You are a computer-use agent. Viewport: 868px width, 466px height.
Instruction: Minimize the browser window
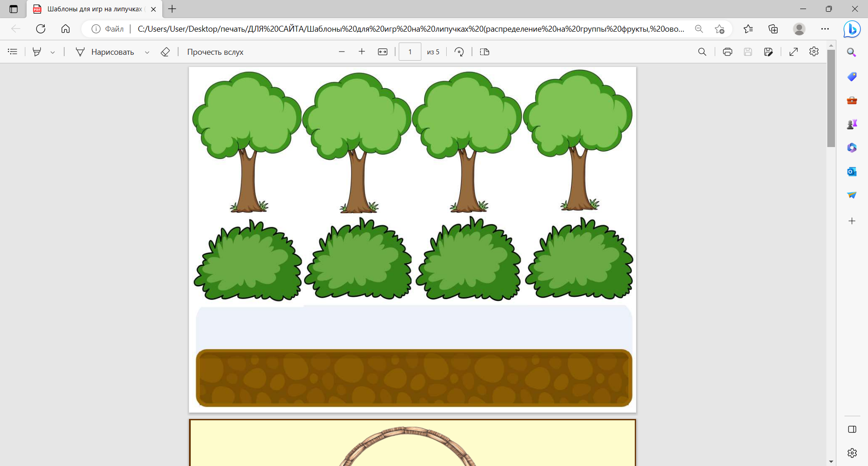coord(803,9)
